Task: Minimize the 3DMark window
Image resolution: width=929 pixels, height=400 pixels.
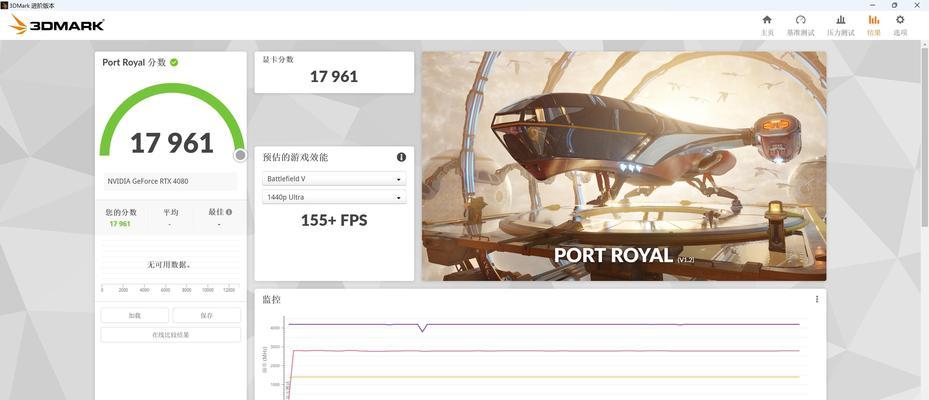Action: pos(871,5)
